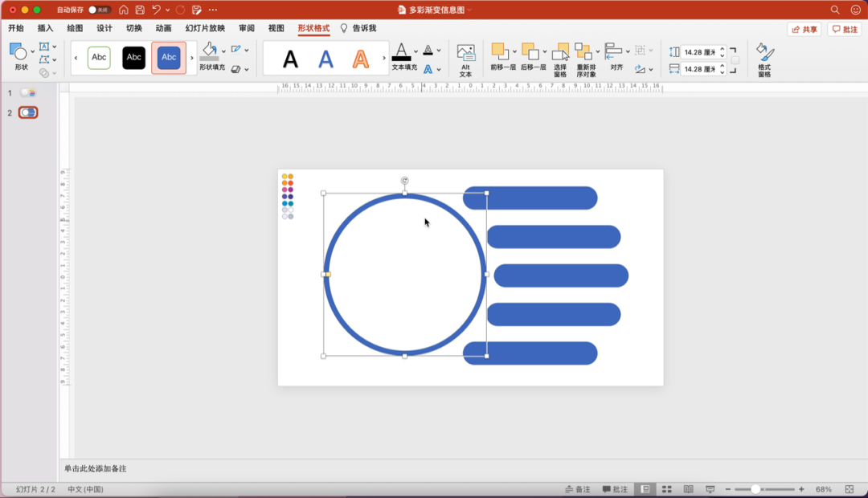Open the 插入 ribbon tab
868x498 pixels.
(45, 28)
